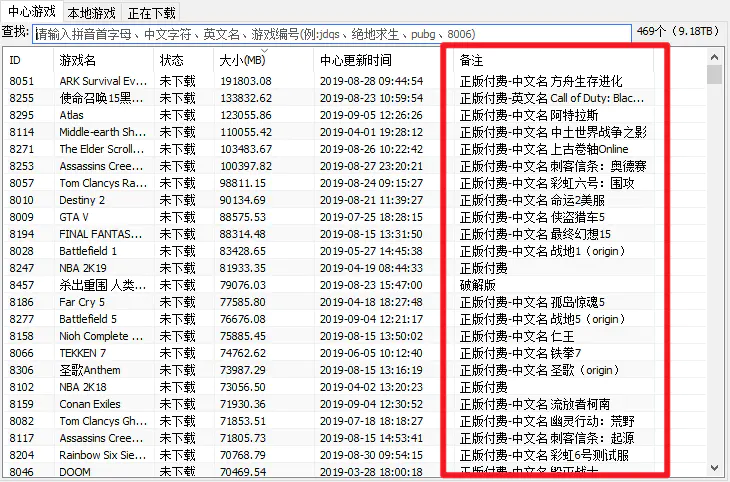Sort by the 中心更新时间 column header
This screenshot has height=482, width=730.
click(383, 60)
